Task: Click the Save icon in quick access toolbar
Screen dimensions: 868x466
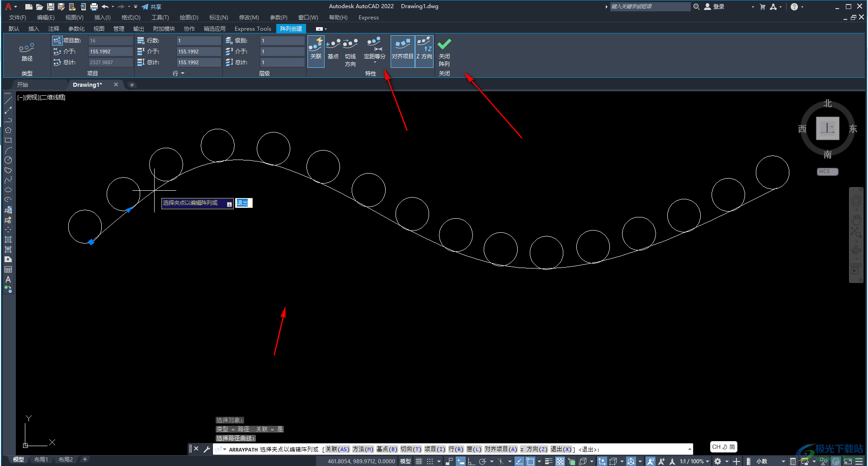Action: click(x=50, y=7)
